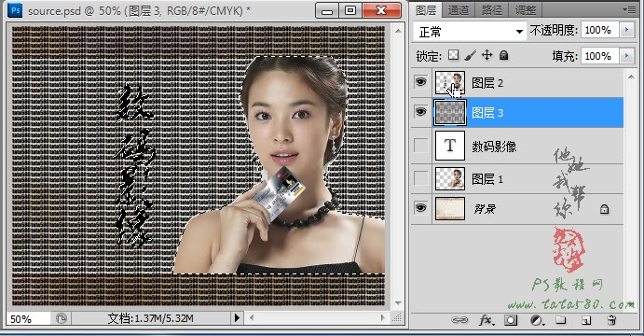Screen dimensions: 644x336
Task: Select 图层 2 thumbnail
Action: (x=450, y=82)
